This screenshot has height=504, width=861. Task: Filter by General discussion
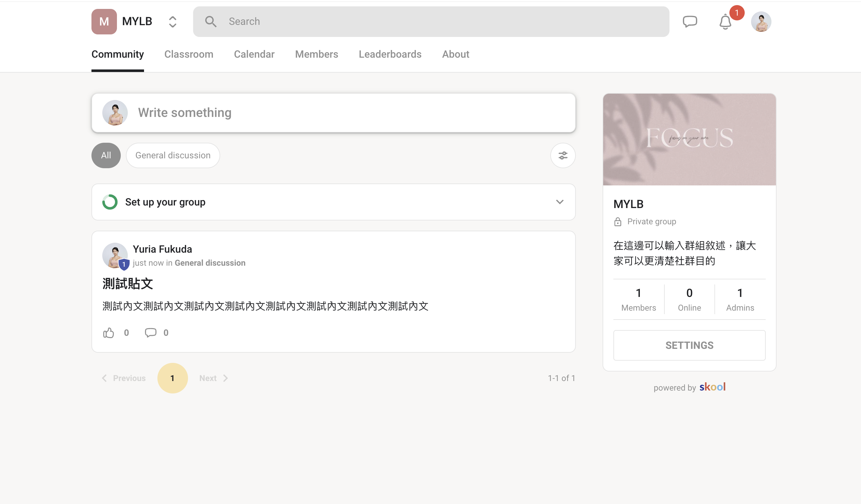pos(173,155)
